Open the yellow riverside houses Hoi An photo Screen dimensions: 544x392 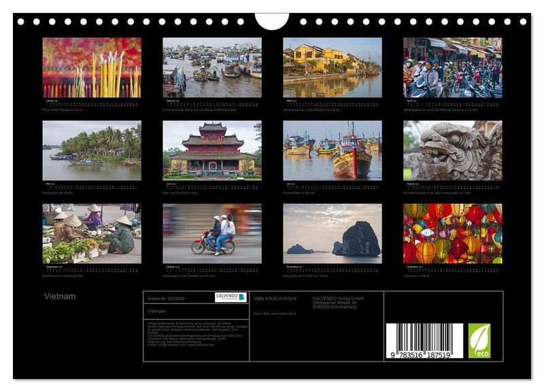pos(333,67)
